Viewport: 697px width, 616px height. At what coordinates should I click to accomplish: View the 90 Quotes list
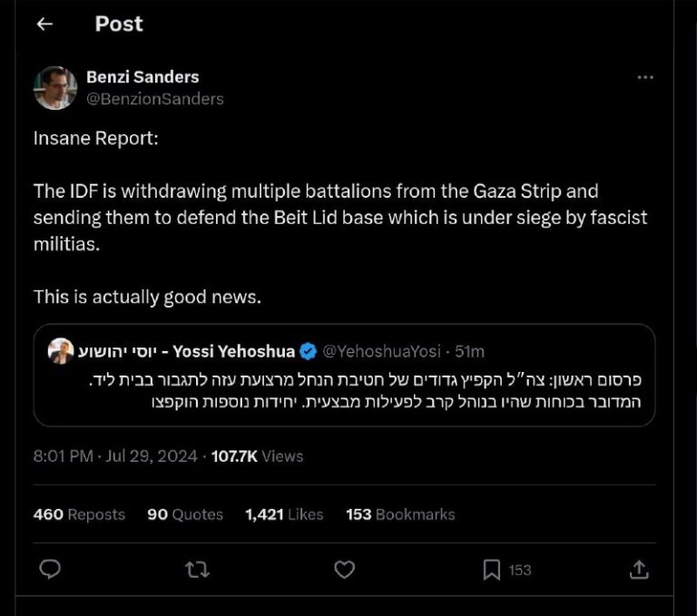(x=185, y=514)
